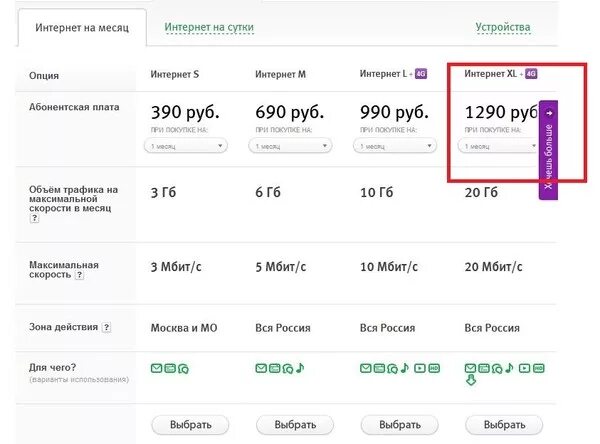Click the Интернет XL option title
The image size is (600, 444).
(491, 73)
